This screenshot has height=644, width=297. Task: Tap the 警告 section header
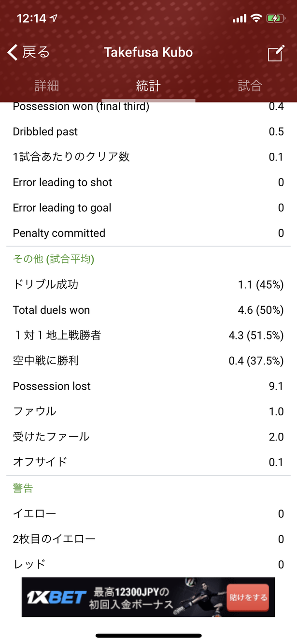click(23, 488)
